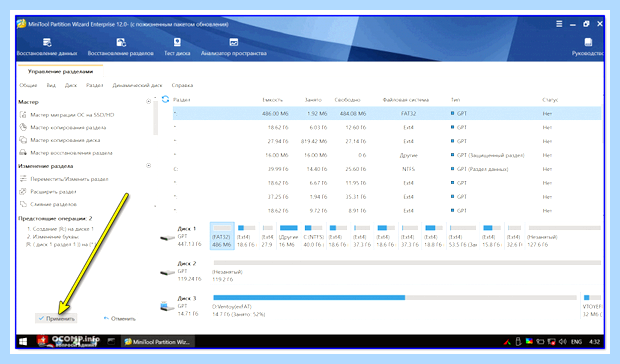Sort by the Емкость column header
Image resolution: width=620 pixels, height=364 pixels.
point(272,100)
